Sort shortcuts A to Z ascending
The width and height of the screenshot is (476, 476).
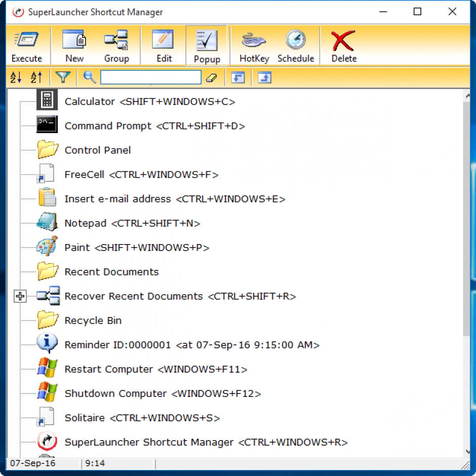click(16, 77)
